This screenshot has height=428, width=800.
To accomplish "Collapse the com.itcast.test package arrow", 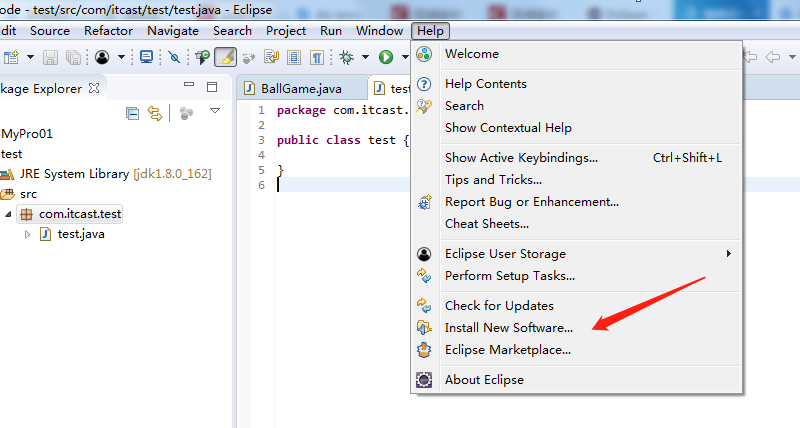I will (x=8, y=214).
